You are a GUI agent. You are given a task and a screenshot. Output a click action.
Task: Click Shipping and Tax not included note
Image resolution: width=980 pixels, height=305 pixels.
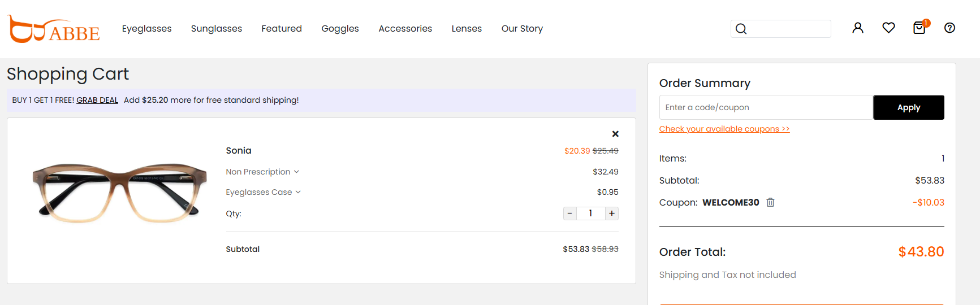727,275
